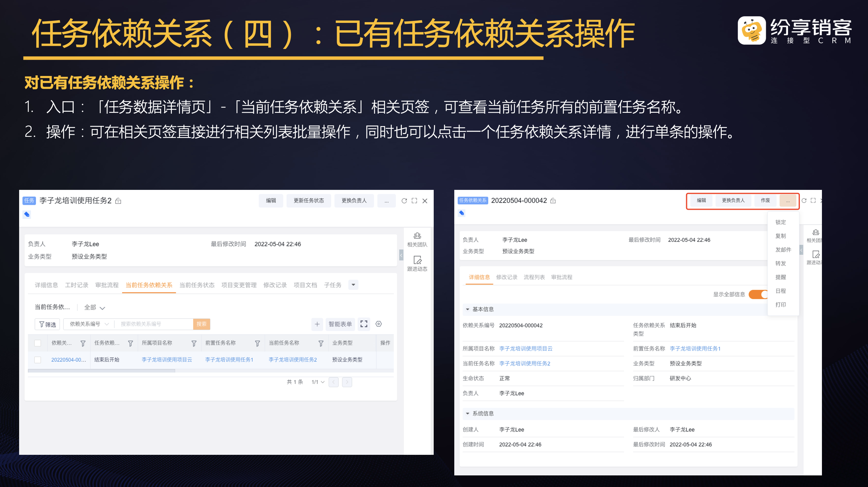Filter 前置任务名称 column with funnel icon
The width and height of the screenshot is (868, 487).
click(x=258, y=343)
